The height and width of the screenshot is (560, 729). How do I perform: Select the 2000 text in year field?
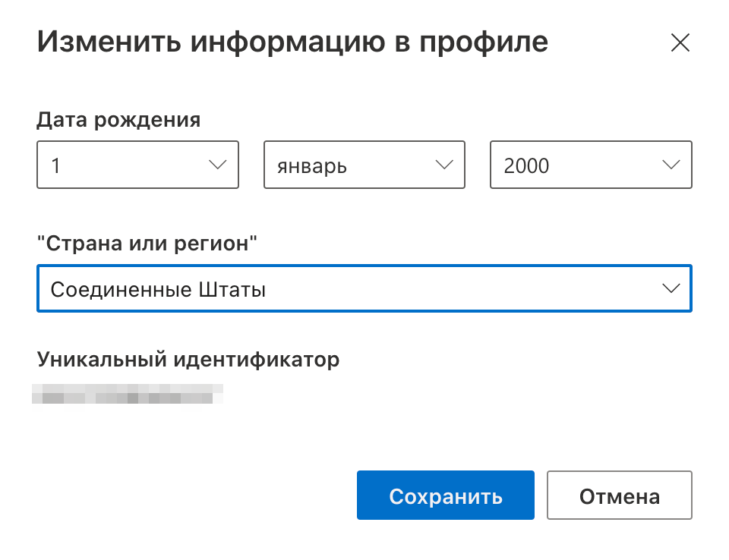pyautogui.click(x=526, y=165)
